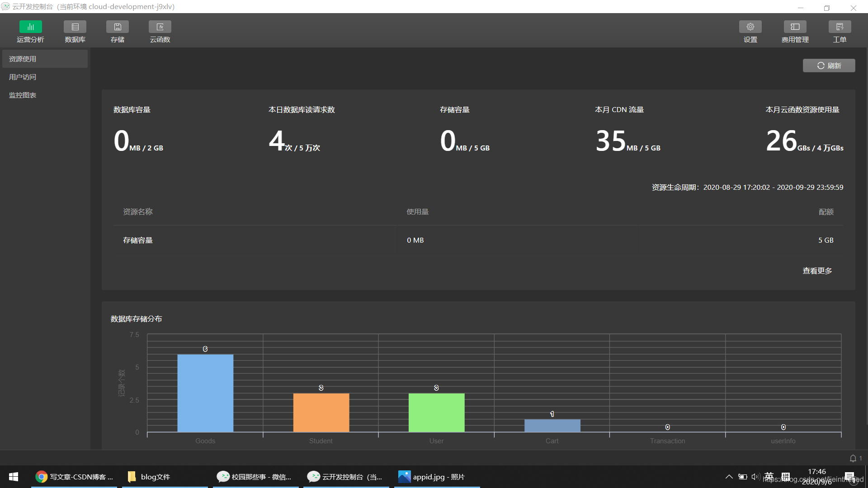Open the 云函数 cloud functions icon
The image size is (868, 488).
coord(160,27)
